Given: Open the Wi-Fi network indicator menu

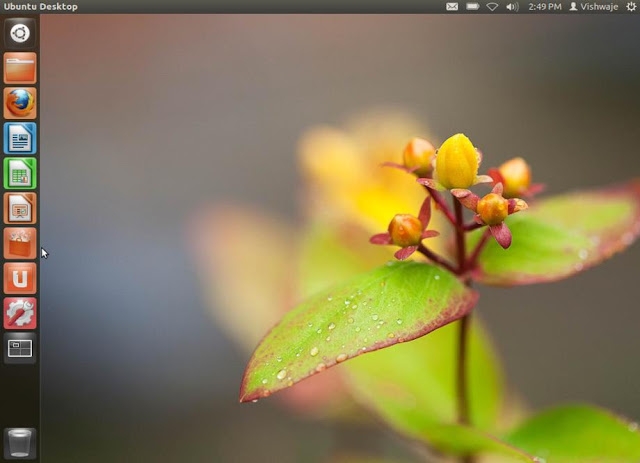Looking at the screenshot, I should point(492,6).
